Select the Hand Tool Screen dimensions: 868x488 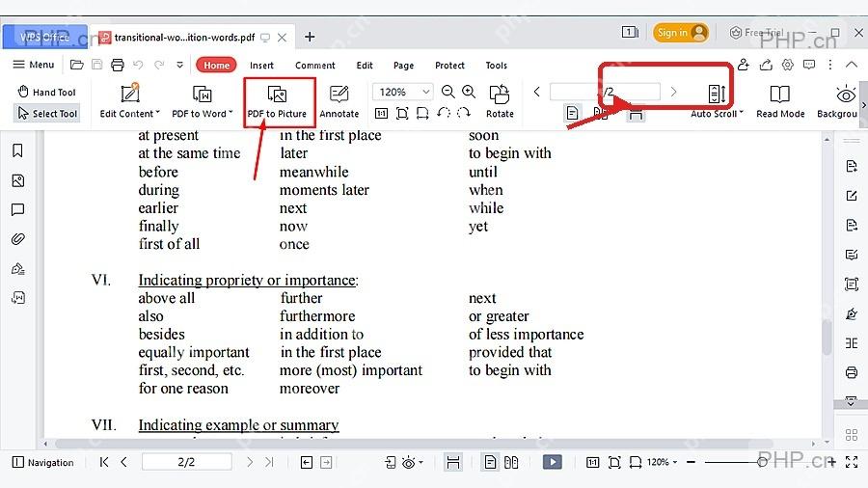pos(46,92)
